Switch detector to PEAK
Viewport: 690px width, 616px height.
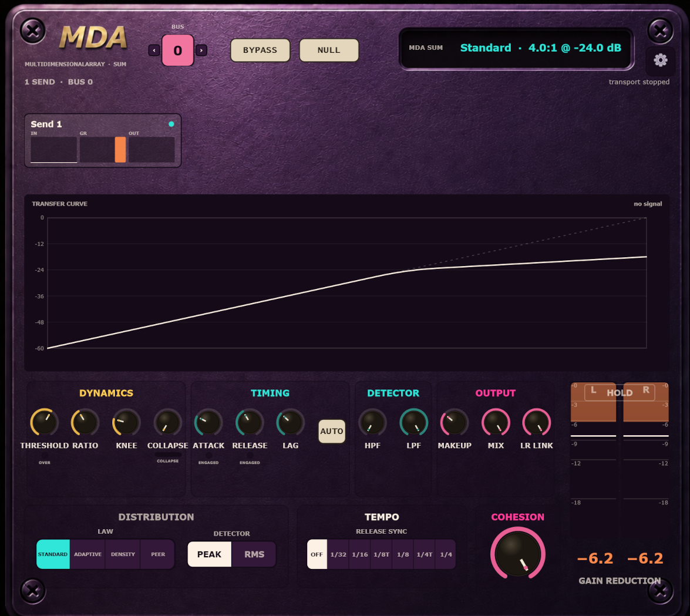click(210, 554)
